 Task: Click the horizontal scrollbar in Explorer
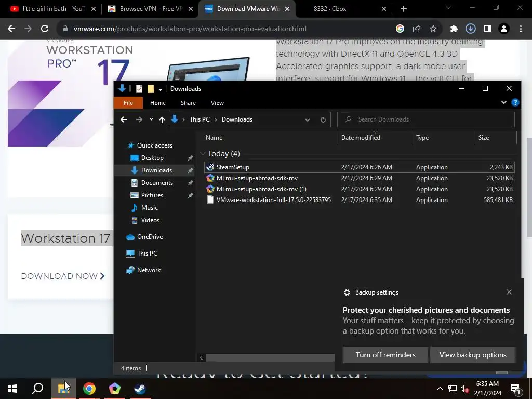[270, 357]
